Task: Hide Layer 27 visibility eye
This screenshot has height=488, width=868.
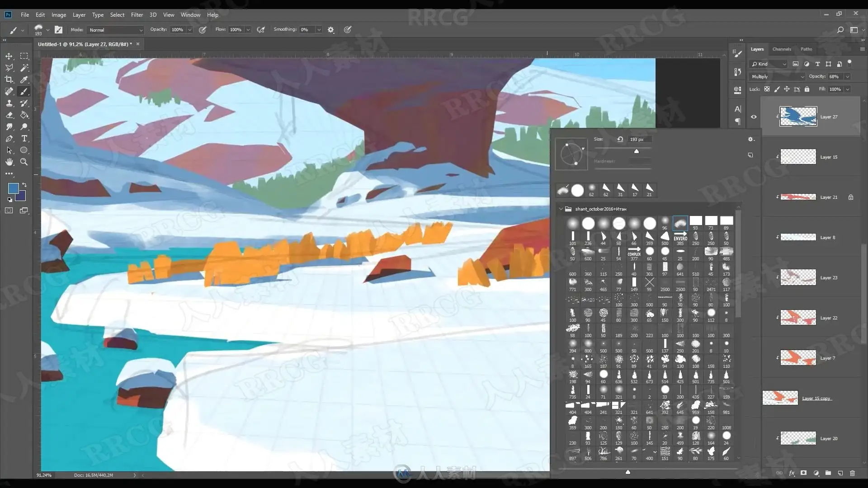Action: (x=754, y=117)
